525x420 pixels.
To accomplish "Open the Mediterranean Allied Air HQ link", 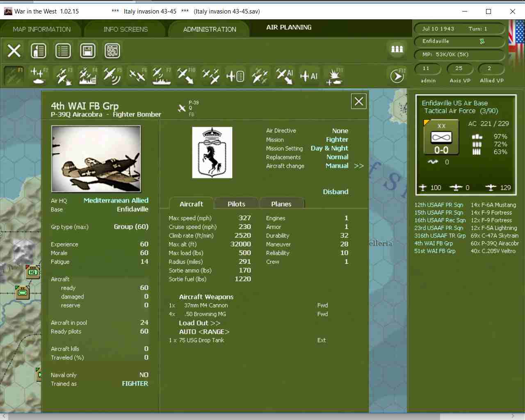I will [116, 201].
